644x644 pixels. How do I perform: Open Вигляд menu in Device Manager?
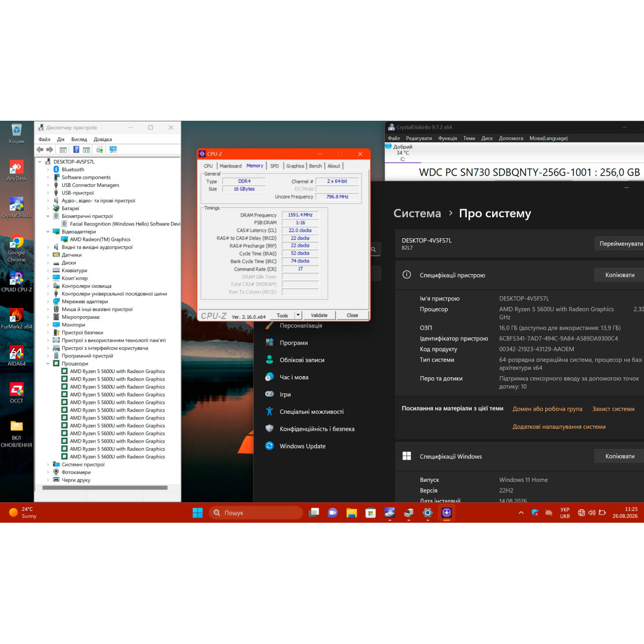[x=79, y=140]
